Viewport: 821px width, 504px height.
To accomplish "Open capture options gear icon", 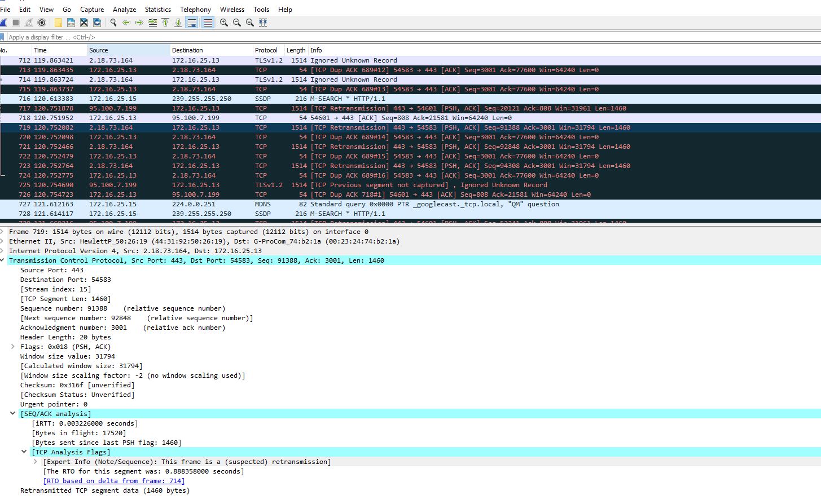I will pos(42,23).
